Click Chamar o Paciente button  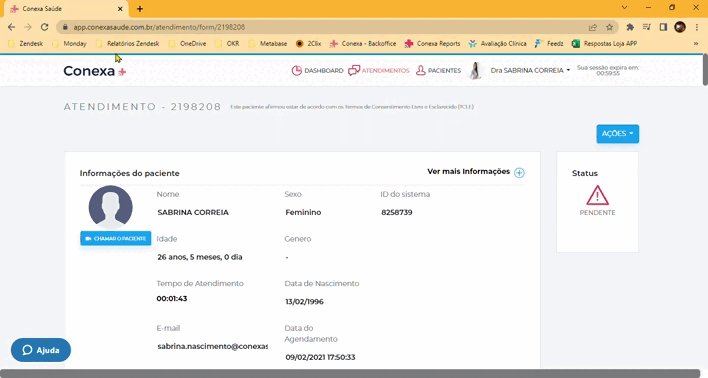pos(116,238)
